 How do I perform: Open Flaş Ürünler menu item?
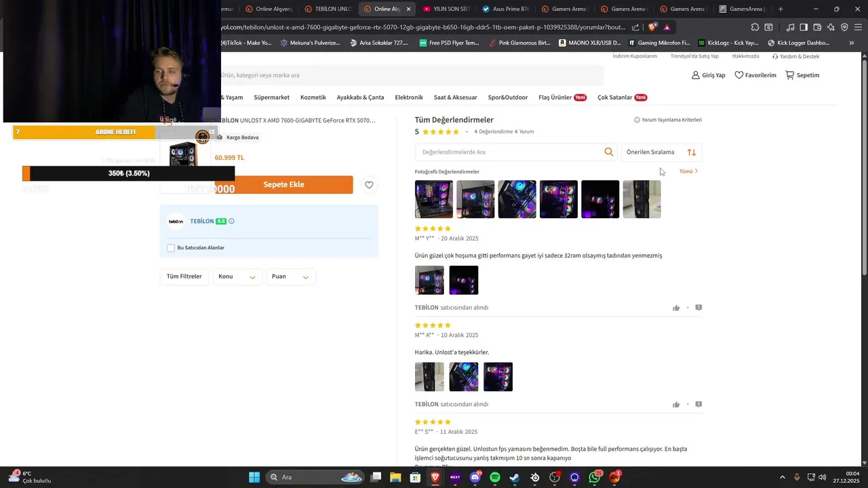pos(562,98)
